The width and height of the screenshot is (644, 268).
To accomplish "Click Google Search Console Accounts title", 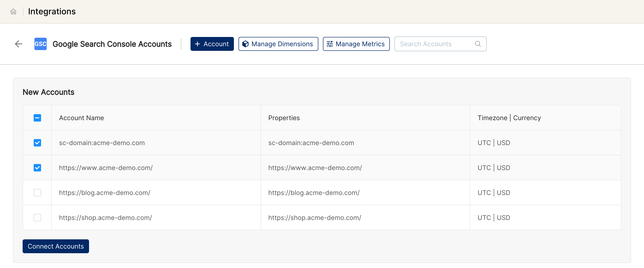I will tap(112, 44).
